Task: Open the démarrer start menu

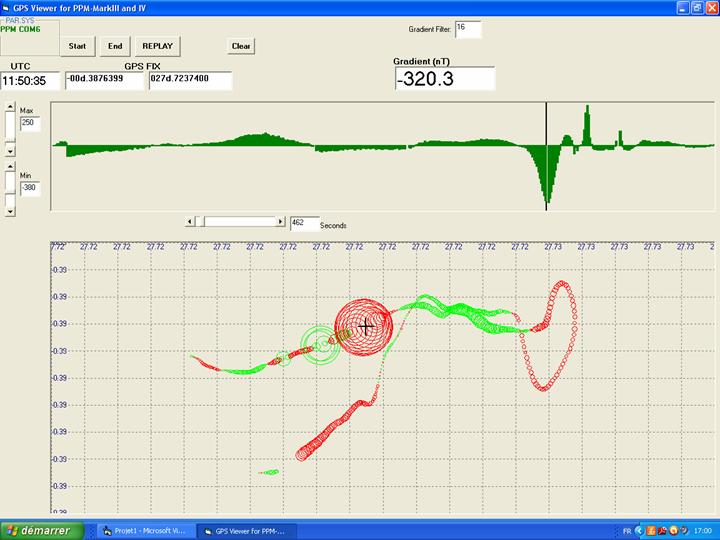Action: [38, 530]
